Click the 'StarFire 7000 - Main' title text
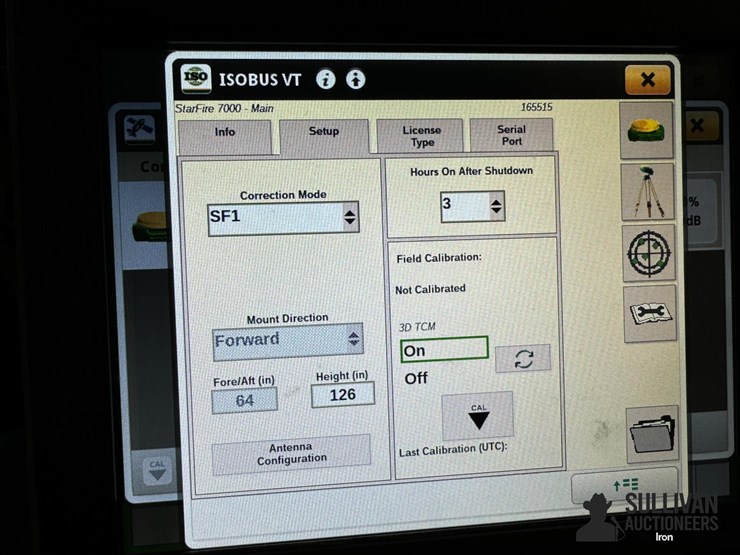The image size is (740, 555). (224, 109)
